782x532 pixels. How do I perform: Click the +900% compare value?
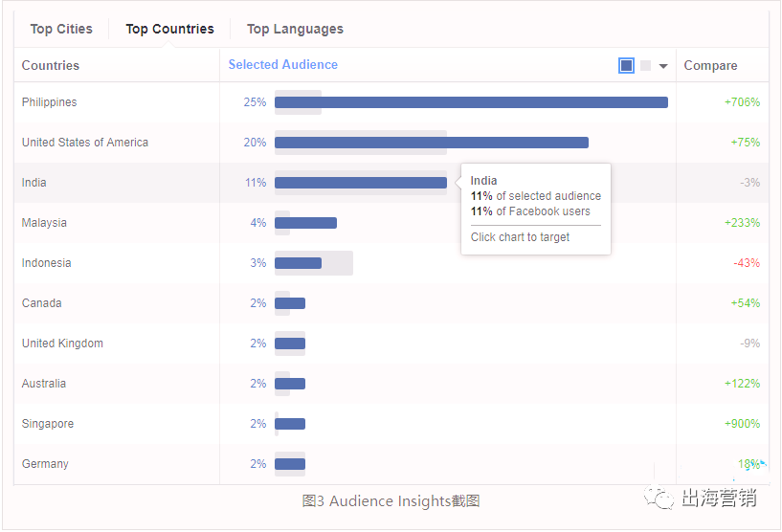pos(742,424)
